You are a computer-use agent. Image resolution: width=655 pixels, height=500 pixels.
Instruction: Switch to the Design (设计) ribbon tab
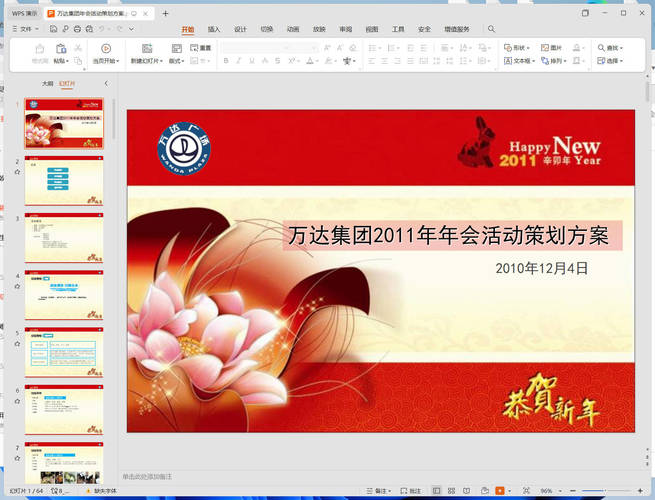click(240, 29)
